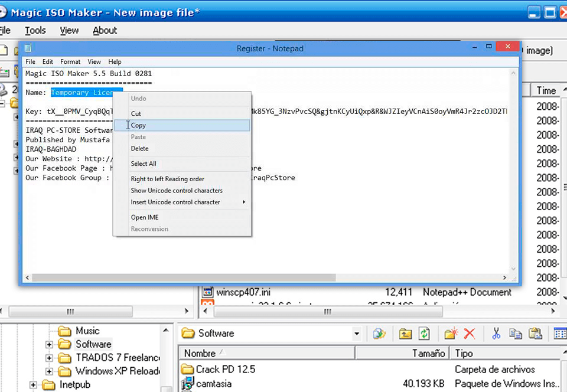Image resolution: width=567 pixels, height=392 pixels.
Task: Go up one folder level in file browser
Action: coord(405,333)
